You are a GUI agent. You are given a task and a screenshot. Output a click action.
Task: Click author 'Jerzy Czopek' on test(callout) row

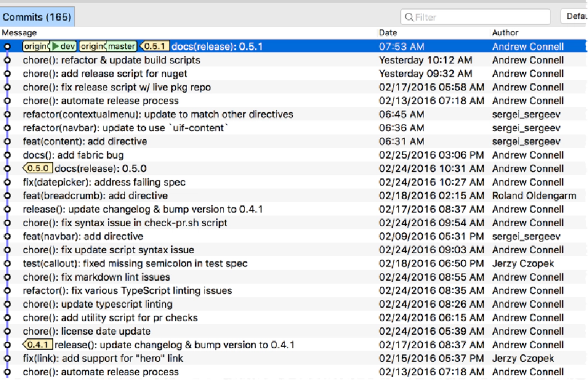(x=523, y=264)
